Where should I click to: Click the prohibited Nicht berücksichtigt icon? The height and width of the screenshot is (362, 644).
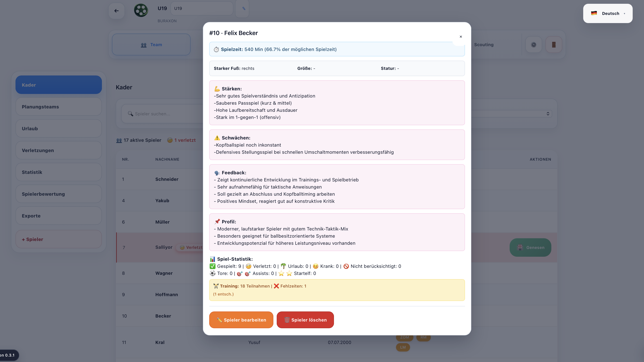click(346, 266)
